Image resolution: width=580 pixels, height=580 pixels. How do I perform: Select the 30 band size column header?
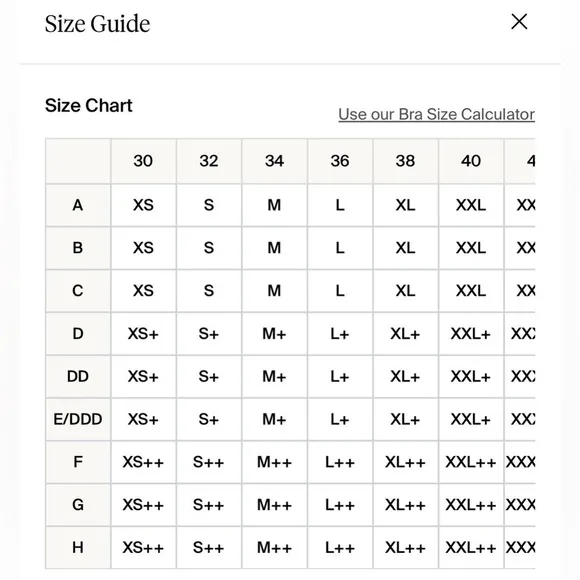pyautogui.click(x=144, y=161)
